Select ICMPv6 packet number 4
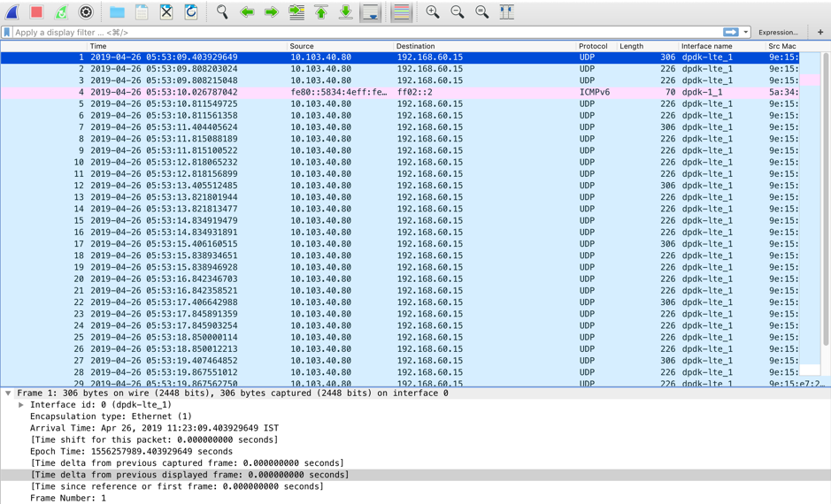 (400, 92)
